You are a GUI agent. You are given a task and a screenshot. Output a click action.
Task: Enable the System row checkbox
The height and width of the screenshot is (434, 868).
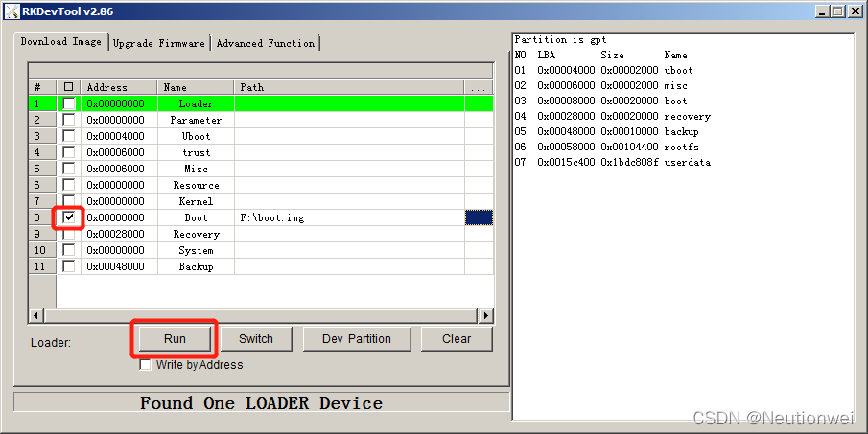tap(69, 250)
